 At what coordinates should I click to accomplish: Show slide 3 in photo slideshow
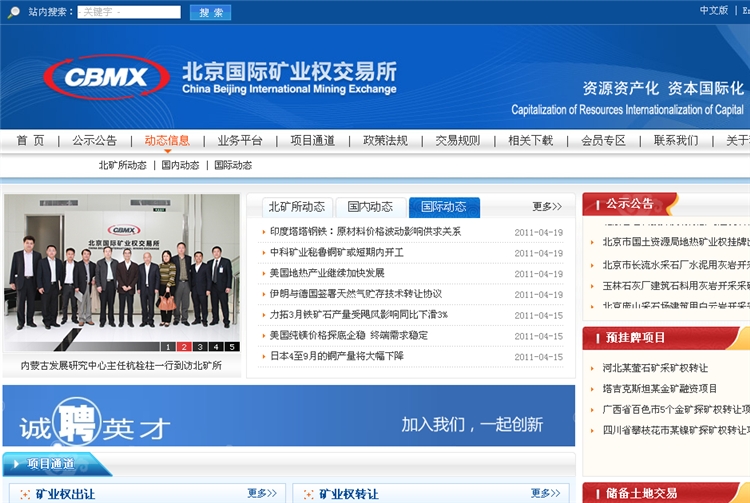tap(200, 347)
